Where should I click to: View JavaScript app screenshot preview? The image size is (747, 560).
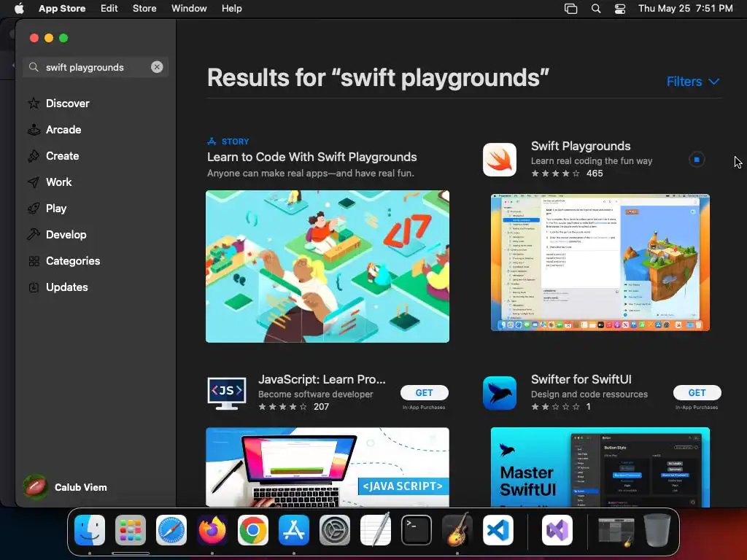point(328,467)
